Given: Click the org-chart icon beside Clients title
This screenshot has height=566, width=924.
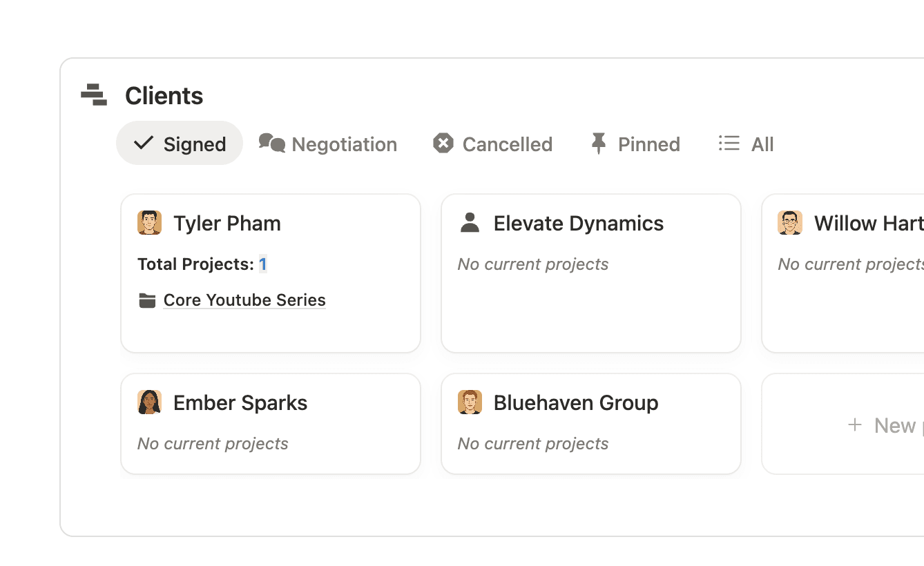Looking at the screenshot, I should tap(94, 95).
